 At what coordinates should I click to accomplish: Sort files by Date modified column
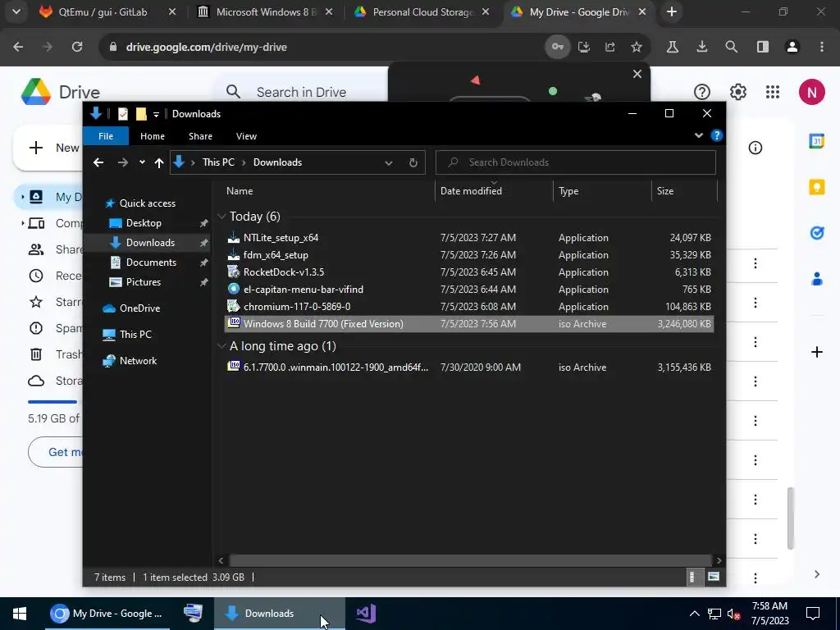493,191
